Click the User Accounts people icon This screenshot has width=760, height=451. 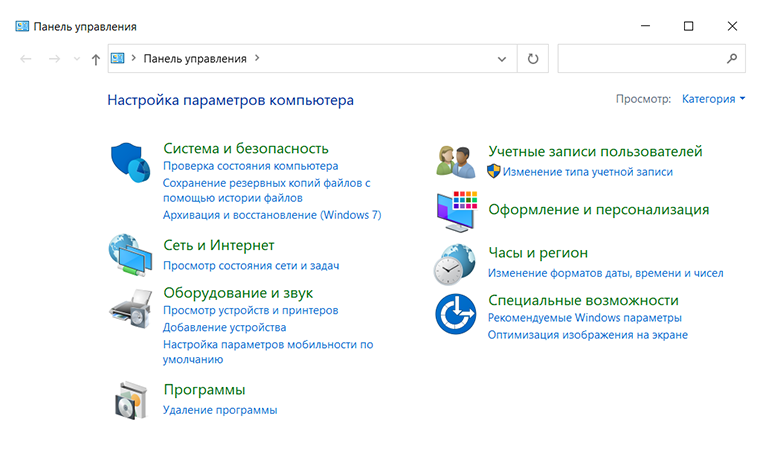coord(456,161)
